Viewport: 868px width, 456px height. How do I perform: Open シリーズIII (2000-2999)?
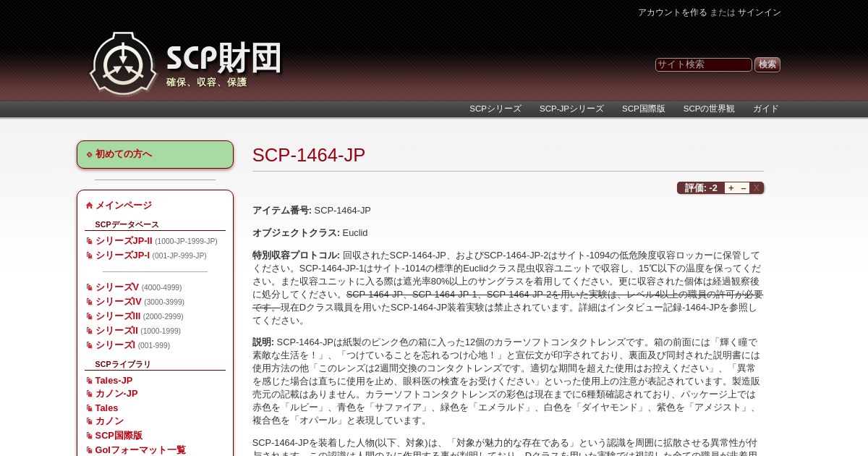[118, 316]
